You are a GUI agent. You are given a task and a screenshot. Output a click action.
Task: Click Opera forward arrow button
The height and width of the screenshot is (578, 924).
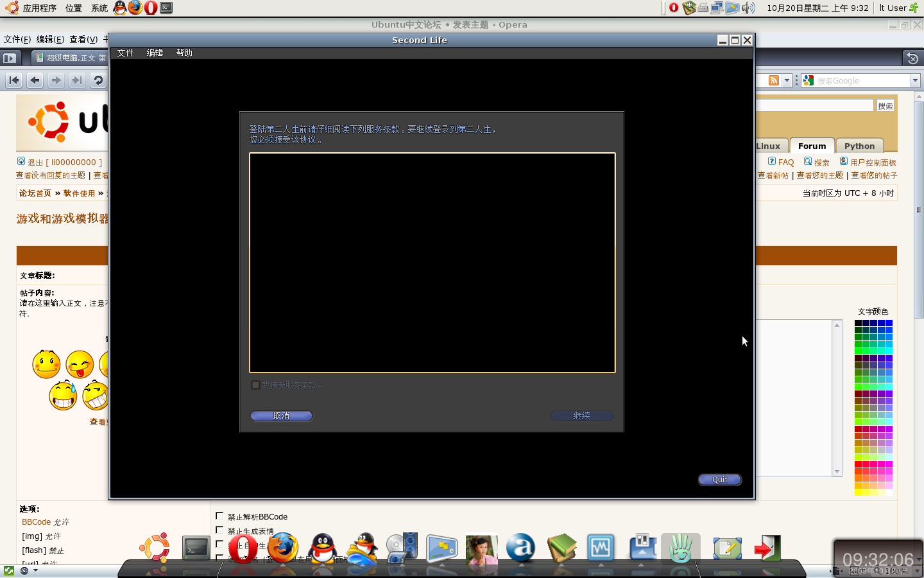(56, 80)
